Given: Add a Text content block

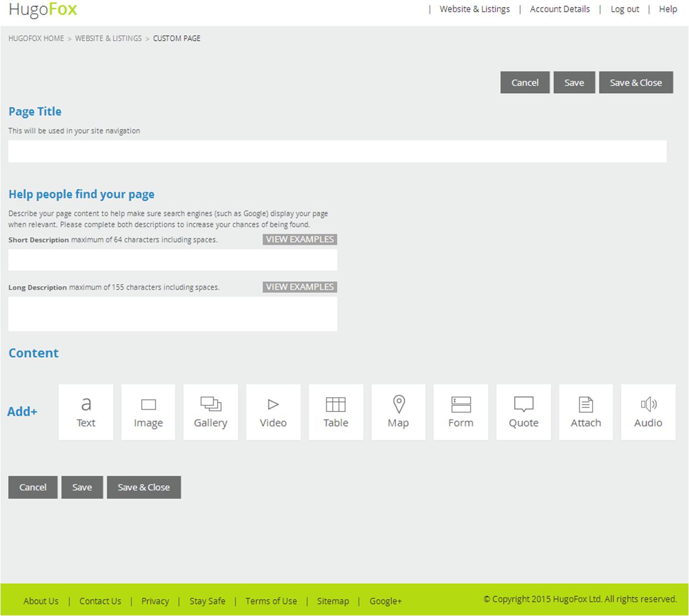Looking at the screenshot, I should coord(85,411).
